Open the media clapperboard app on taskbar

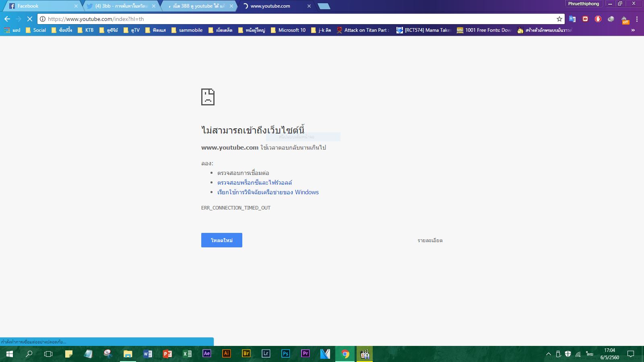coord(365,354)
